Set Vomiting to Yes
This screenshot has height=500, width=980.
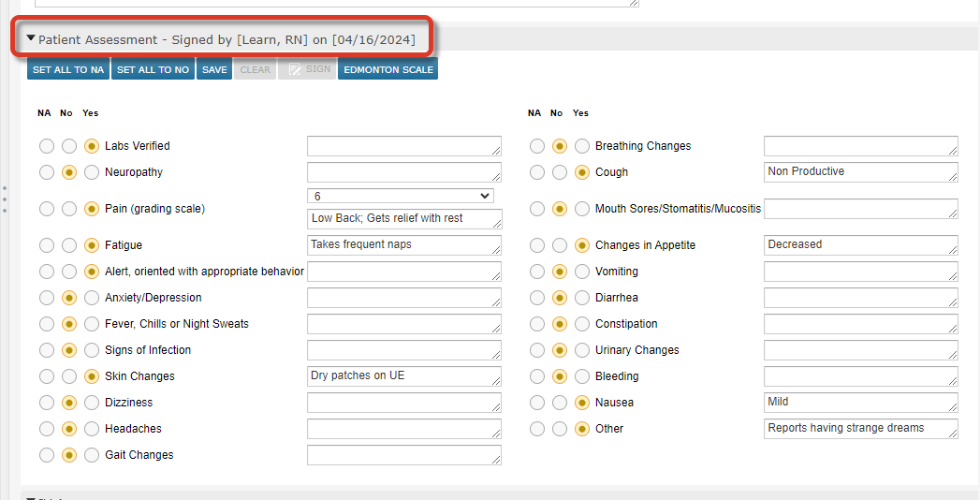pos(582,272)
